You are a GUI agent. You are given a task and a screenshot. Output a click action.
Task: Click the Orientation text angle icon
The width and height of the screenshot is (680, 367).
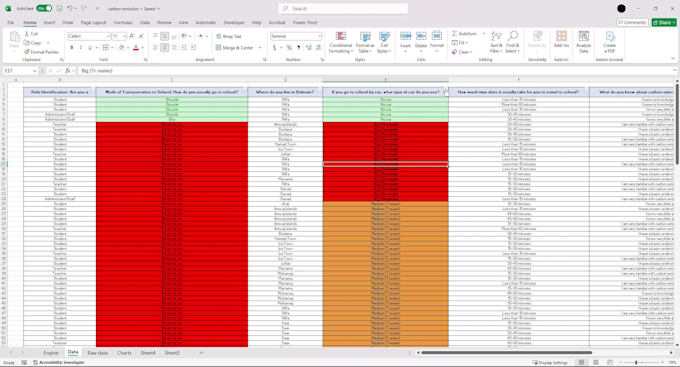tap(185, 36)
